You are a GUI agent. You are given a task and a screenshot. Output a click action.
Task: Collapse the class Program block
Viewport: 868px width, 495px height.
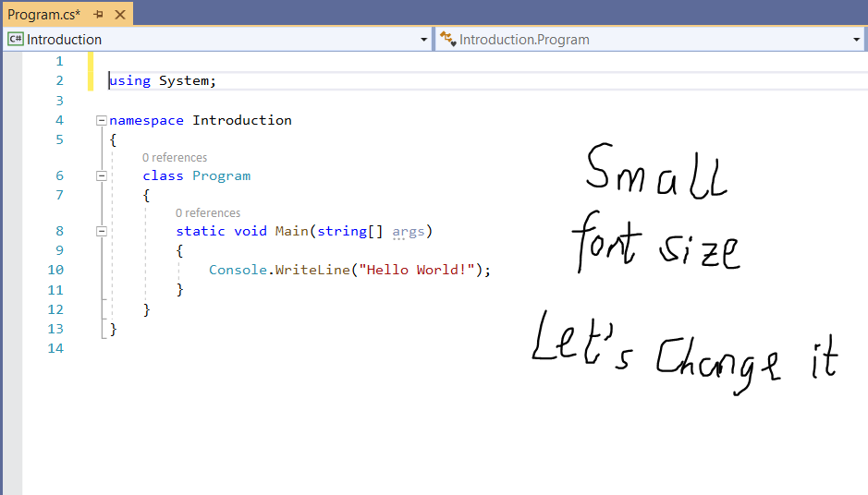(x=102, y=175)
